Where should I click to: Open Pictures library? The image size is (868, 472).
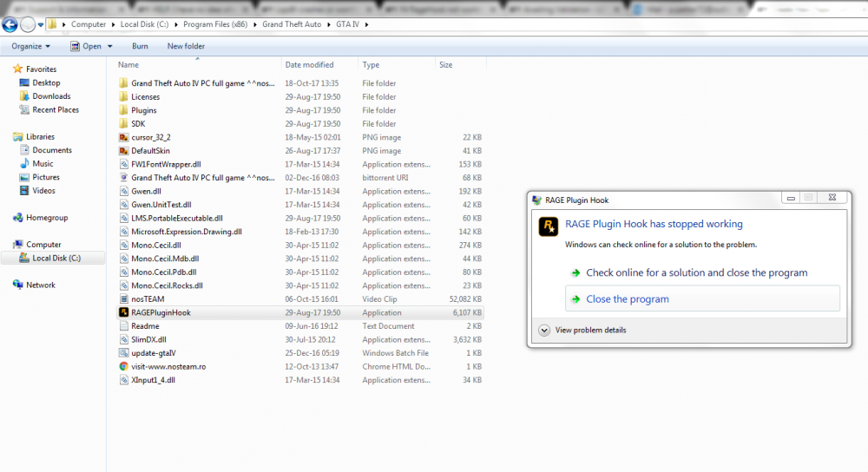[46, 177]
